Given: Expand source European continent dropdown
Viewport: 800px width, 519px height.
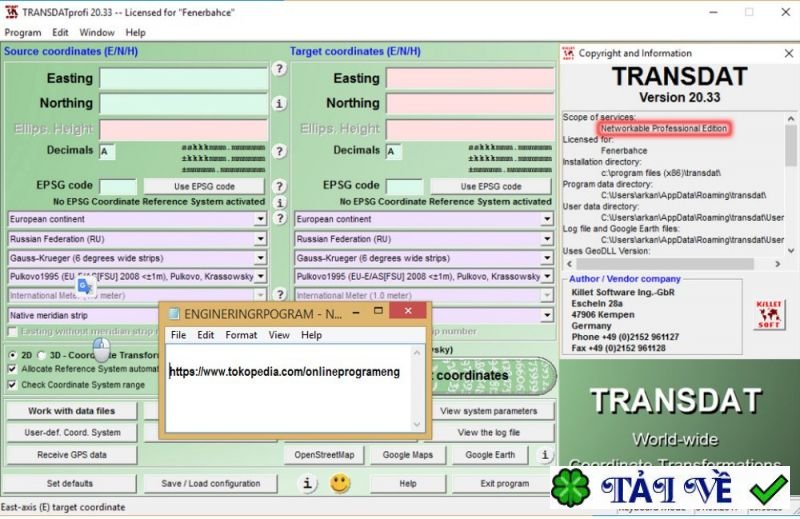Looking at the screenshot, I should (260, 219).
